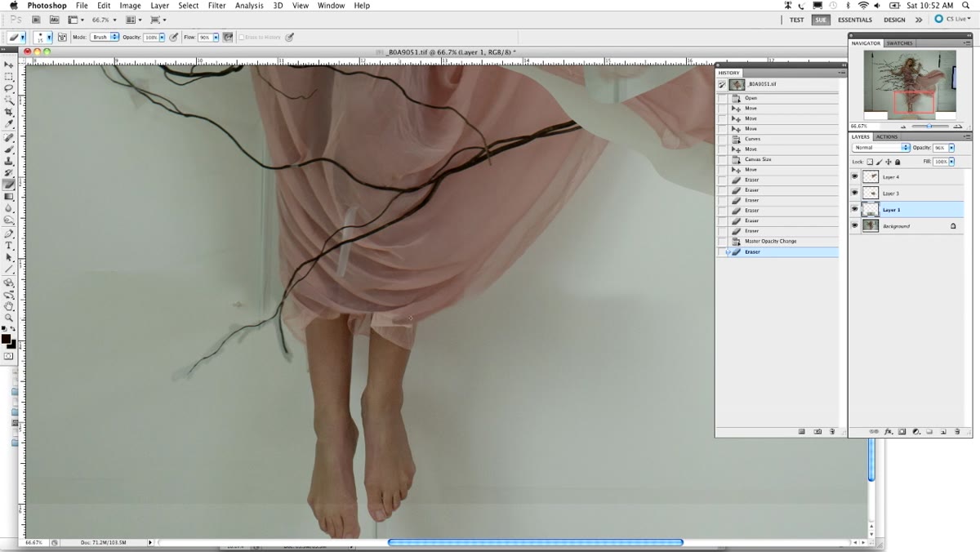Image resolution: width=980 pixels, height=552 pixels.
Task: Click the airbrush icon next to Flow
Action: 228,38
